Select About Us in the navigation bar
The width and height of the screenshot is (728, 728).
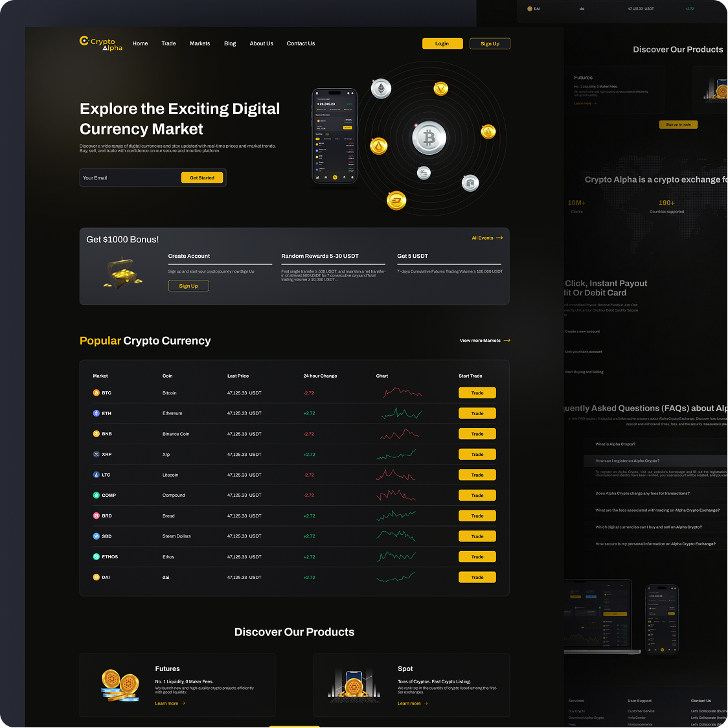click(261, 43)
